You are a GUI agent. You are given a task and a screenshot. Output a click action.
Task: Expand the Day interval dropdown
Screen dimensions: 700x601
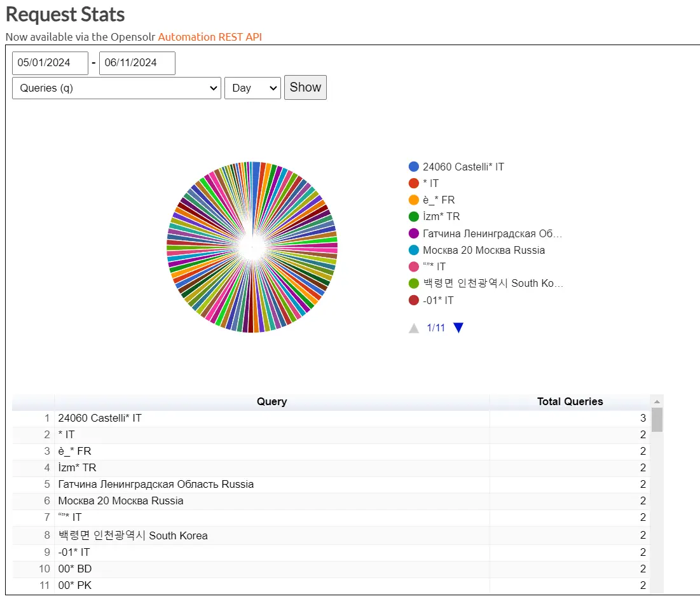coord(252,88)
